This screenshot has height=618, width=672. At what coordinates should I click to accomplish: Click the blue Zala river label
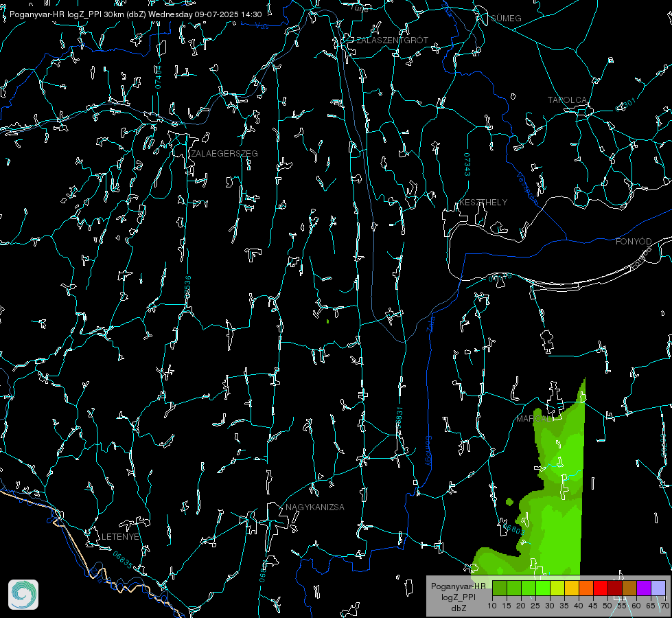[430, 323]
